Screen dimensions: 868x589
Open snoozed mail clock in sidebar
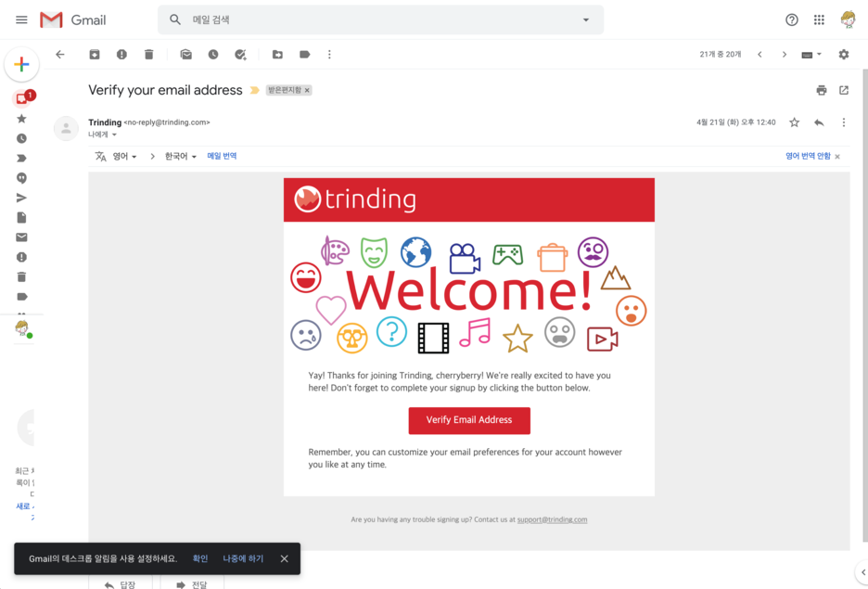(21, 138)
